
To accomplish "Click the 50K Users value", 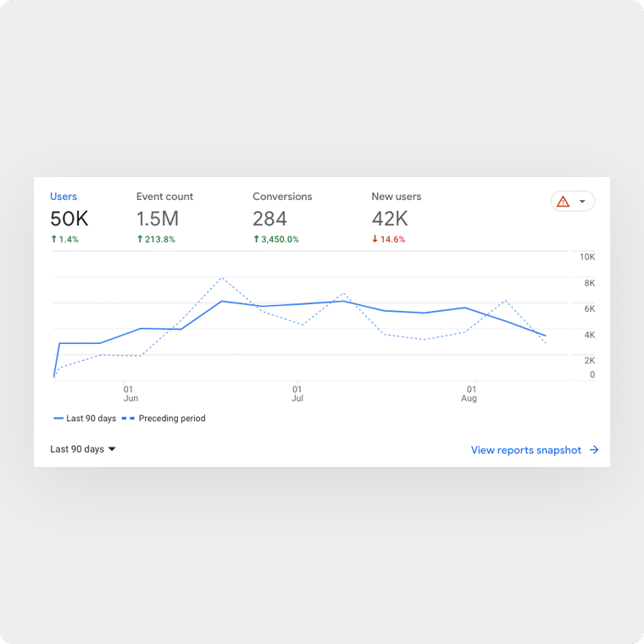I will click(69, 219).
